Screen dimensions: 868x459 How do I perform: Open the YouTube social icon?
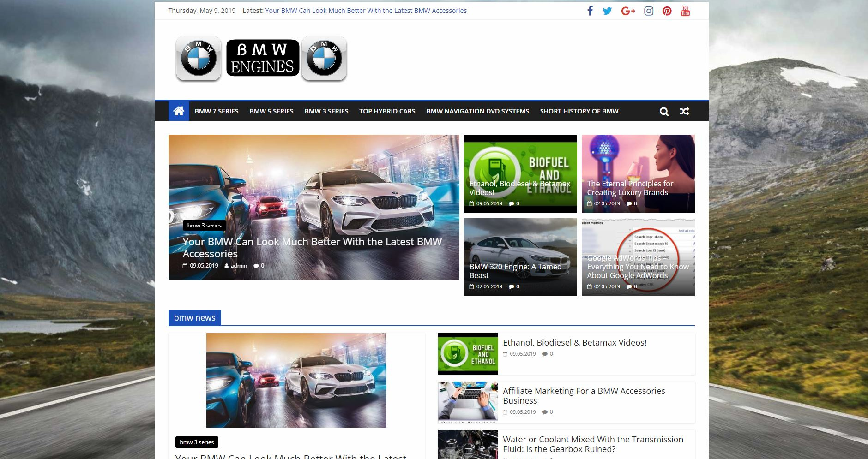click(685, 11)
